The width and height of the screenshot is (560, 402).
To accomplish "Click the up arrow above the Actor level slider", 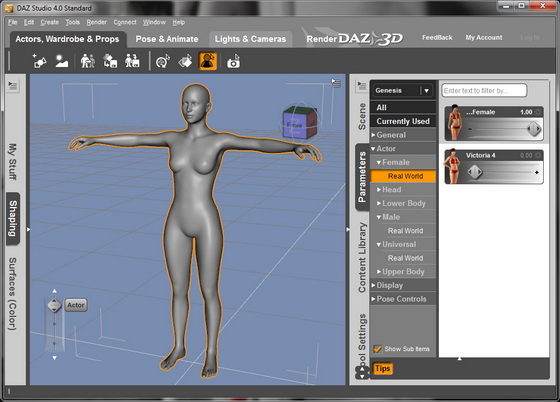I will click(x=54, y=291).
